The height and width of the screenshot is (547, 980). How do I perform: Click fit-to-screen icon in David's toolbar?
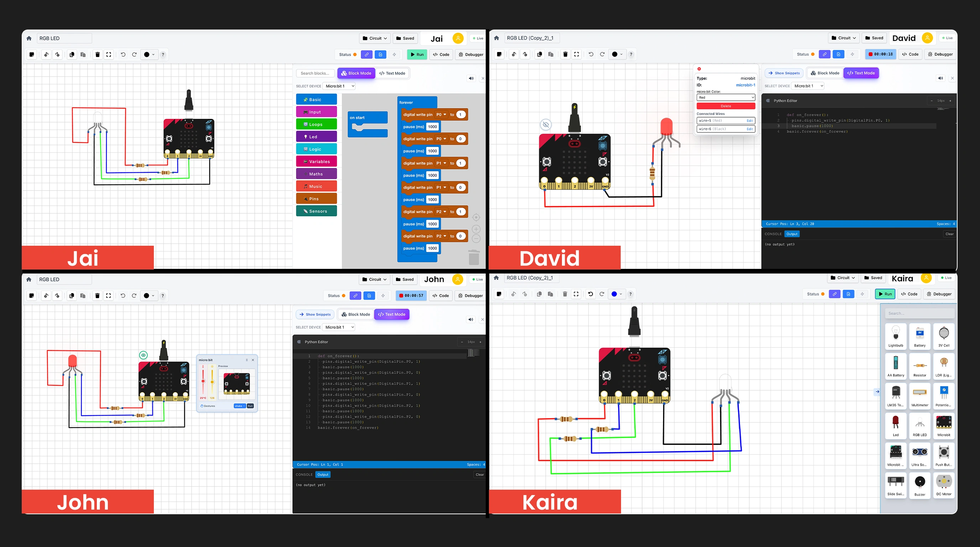[577, 54]
